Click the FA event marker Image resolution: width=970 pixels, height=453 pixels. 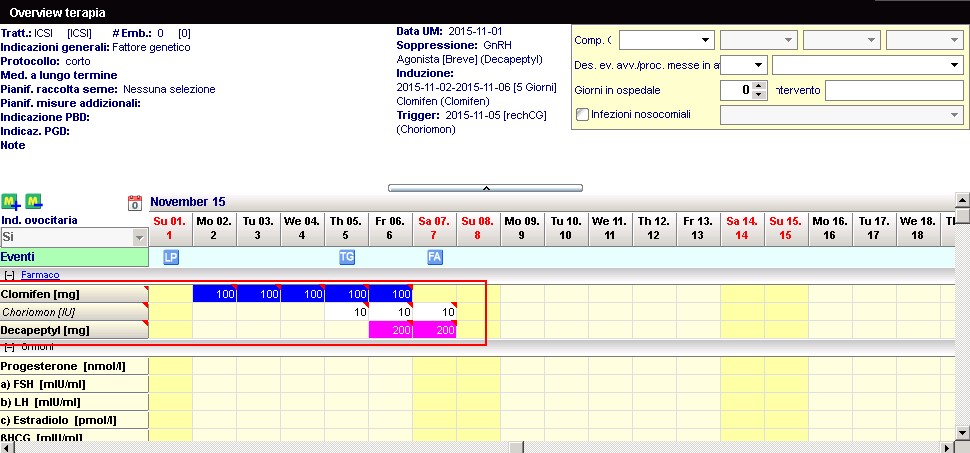pyautogui.click(x=435, y=257)
